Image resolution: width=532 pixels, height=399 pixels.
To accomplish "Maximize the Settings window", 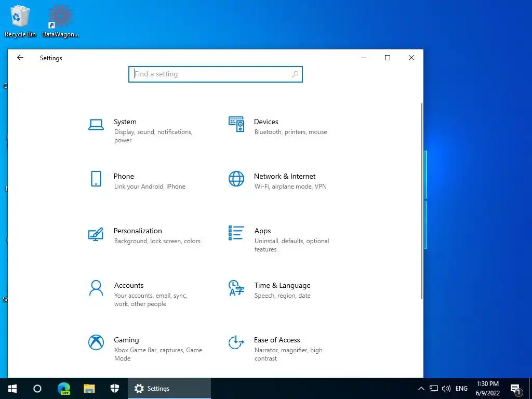I will pyautogui.click(x=388, y=58).
